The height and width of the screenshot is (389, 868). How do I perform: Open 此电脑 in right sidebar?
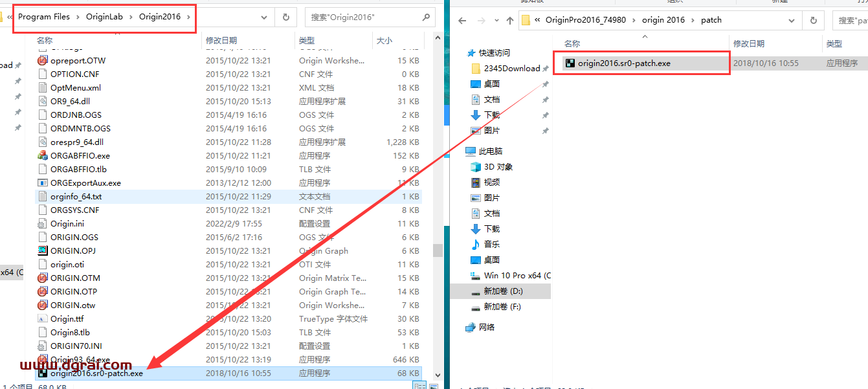click(x=487, y=150)
